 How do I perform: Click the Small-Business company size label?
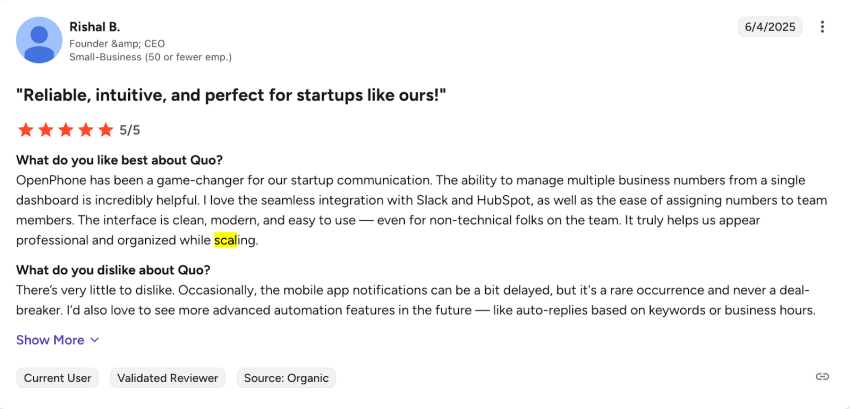tap(150, 57)
